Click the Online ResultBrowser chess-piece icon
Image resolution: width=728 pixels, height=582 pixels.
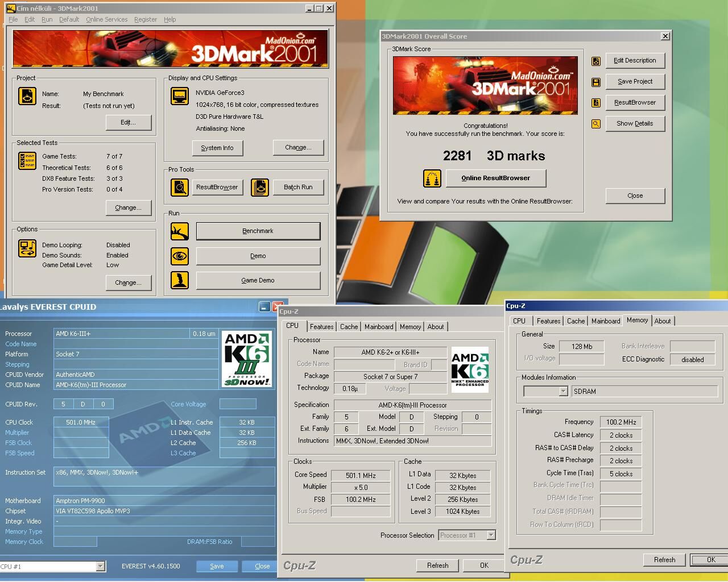point(432,178)
